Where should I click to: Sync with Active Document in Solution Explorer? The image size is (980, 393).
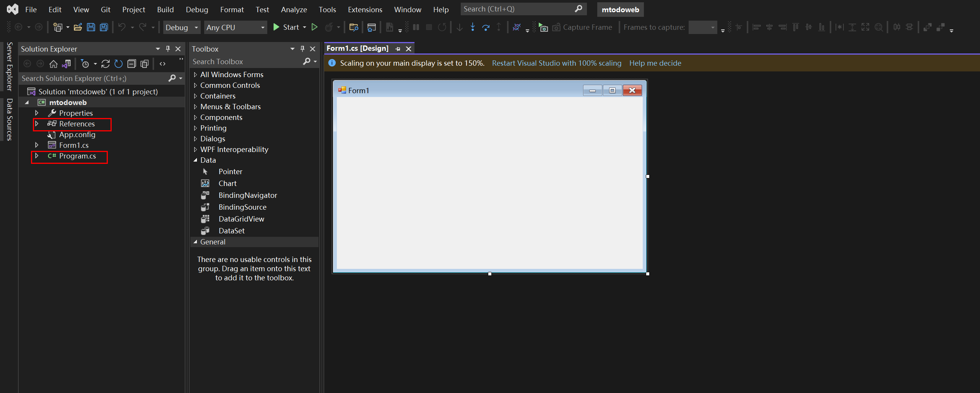click(67, 64)
